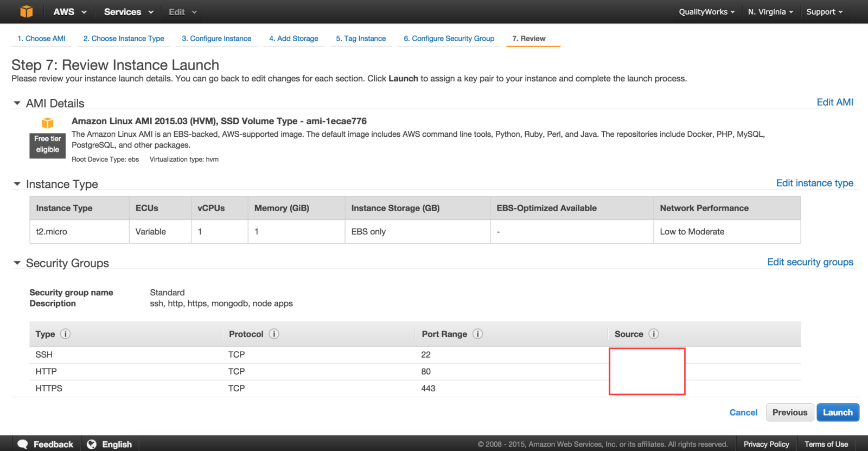Click the info icon next to Type
The height and width of the screenshot is (451, 868).
[x=65, y=334]
